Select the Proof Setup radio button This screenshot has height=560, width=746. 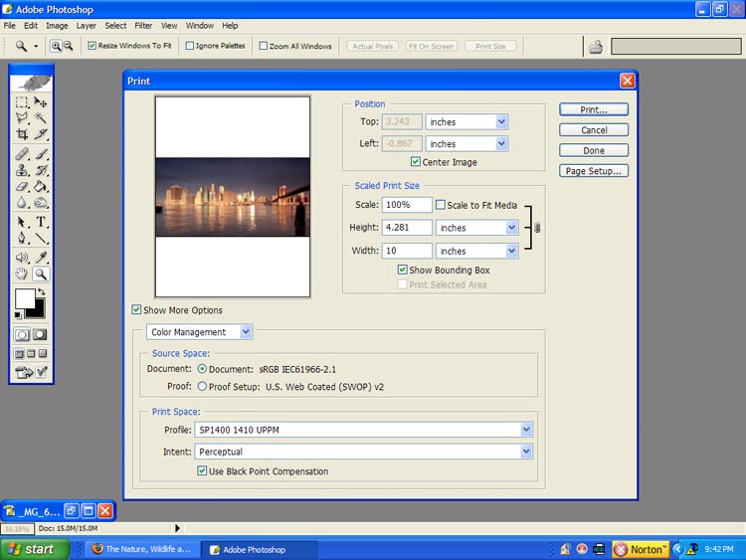pyautogui.click(x=202, y=386)
